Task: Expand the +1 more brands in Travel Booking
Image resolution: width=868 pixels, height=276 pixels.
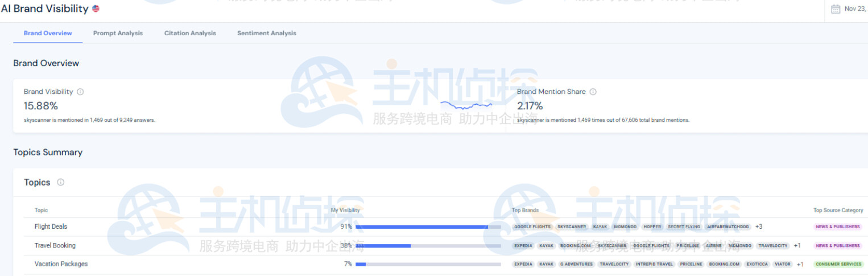Action: (x=797, y=246)
